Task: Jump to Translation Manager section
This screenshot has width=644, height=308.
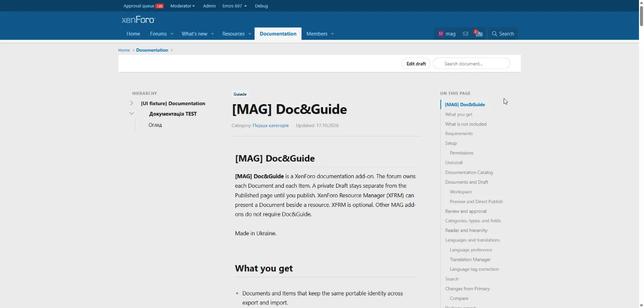Action: click(x=470, y=260)
